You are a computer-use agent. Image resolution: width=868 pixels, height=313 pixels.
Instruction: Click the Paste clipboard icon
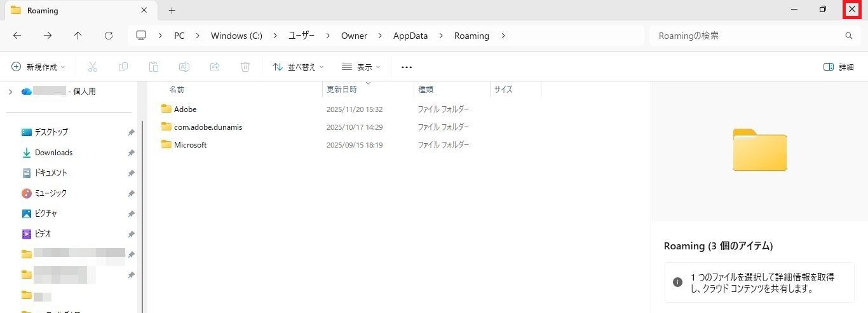pyautogui.click(x=154, y=67)
